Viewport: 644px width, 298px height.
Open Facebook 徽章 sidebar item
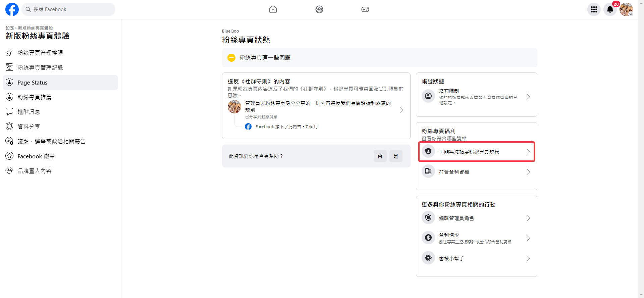[36, 156]
